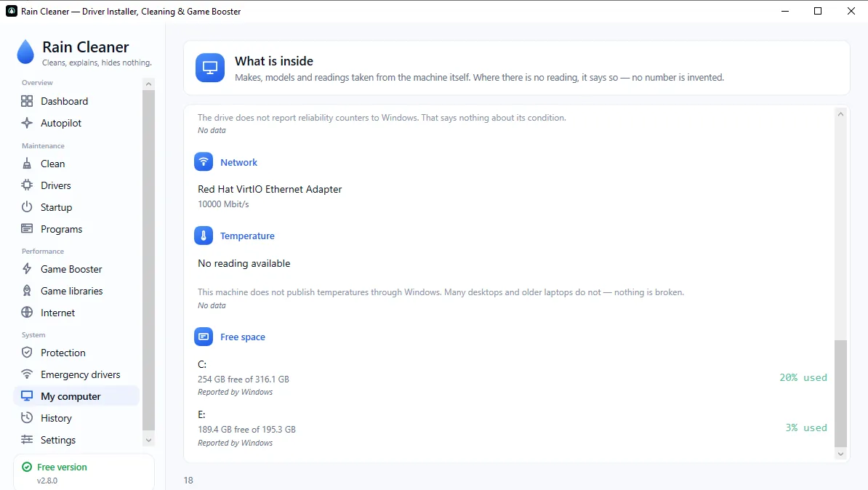Screen dimensions: 868x490
Task: Click the sidebar scroll down arrow
Action: click(148, 441)
